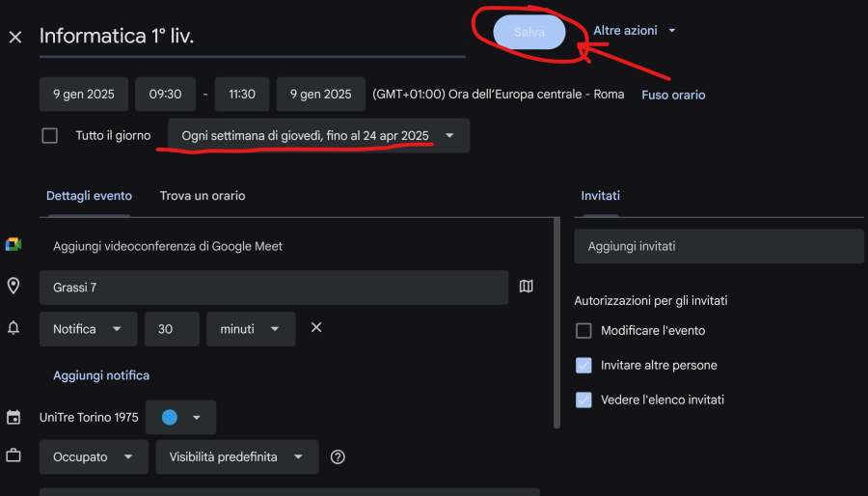The image size is (868, 496).
Task: Remove the 30-minute notification with the X
Action: click(x=315, y=328)
